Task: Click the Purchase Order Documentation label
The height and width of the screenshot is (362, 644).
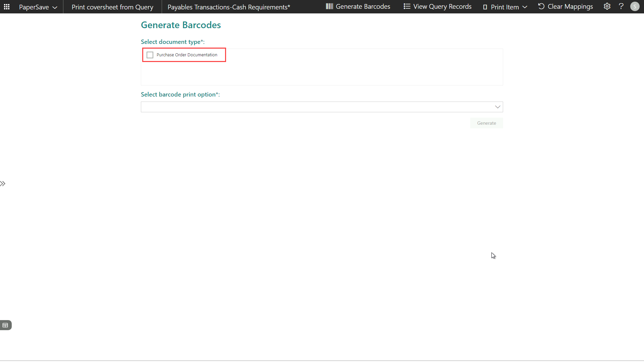Action: [187, 55]
